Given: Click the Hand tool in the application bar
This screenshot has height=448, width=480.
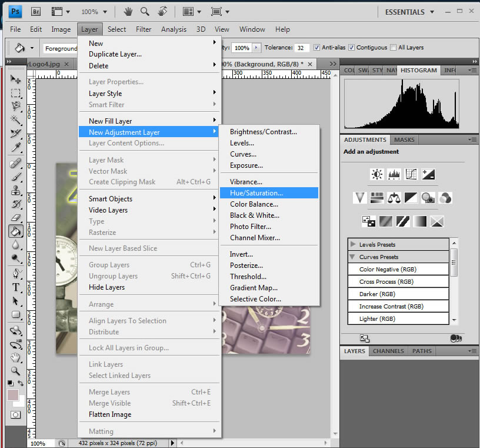Looking at the screenshot, I should [x=128, y=12].
